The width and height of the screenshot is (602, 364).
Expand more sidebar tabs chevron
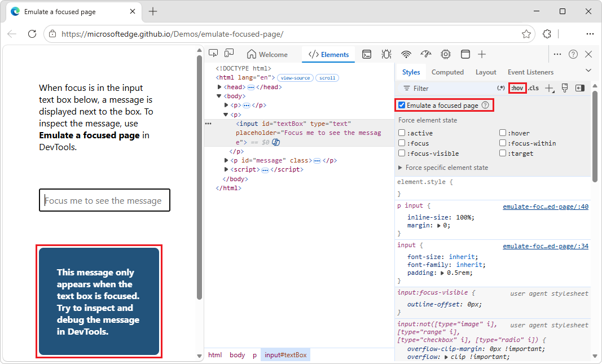588,71
